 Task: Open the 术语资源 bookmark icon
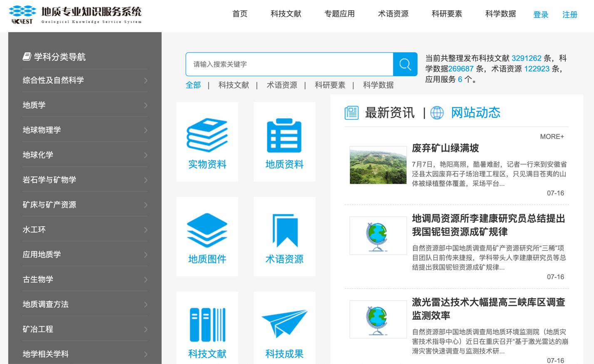pyautogui.click(x=285, y=230)
